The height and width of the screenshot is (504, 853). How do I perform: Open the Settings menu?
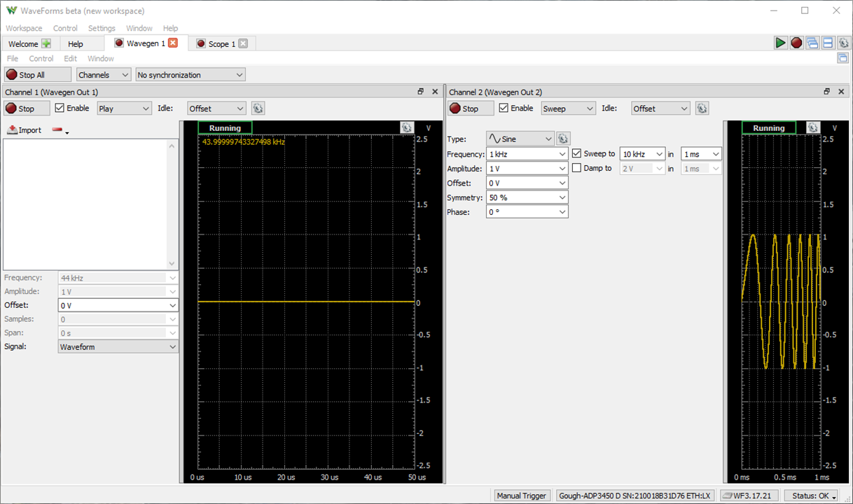pyautogui.click(x=102, y=28)
